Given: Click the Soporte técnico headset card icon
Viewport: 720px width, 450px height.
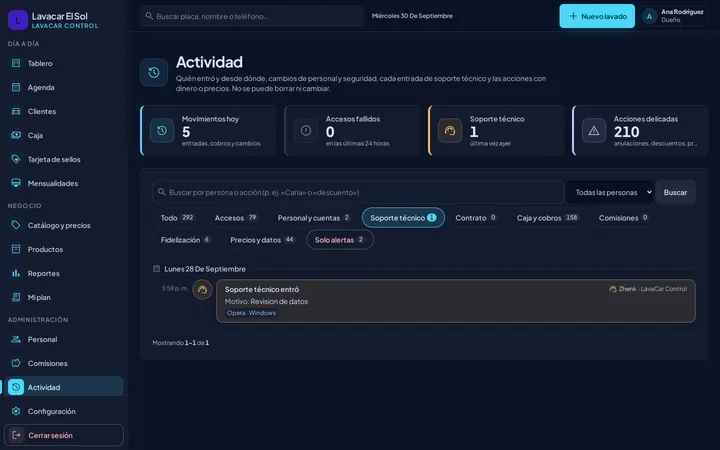Looking at the screenshot, I should [x=450, y=131].
